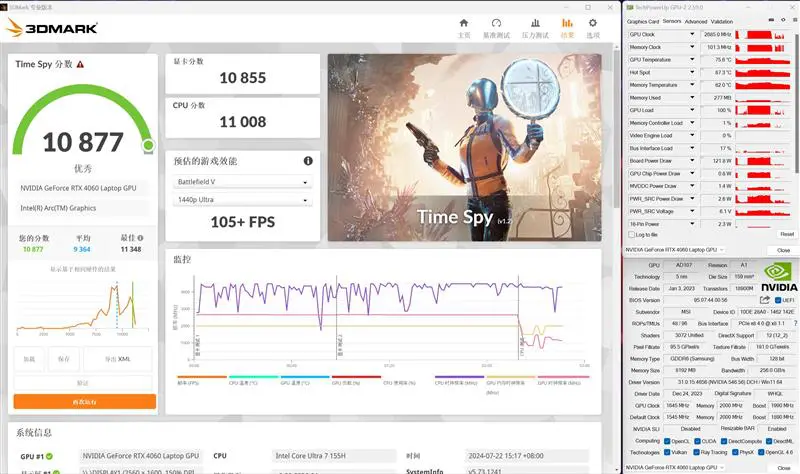Toggle the PhysX checkbox

(735, 452)
